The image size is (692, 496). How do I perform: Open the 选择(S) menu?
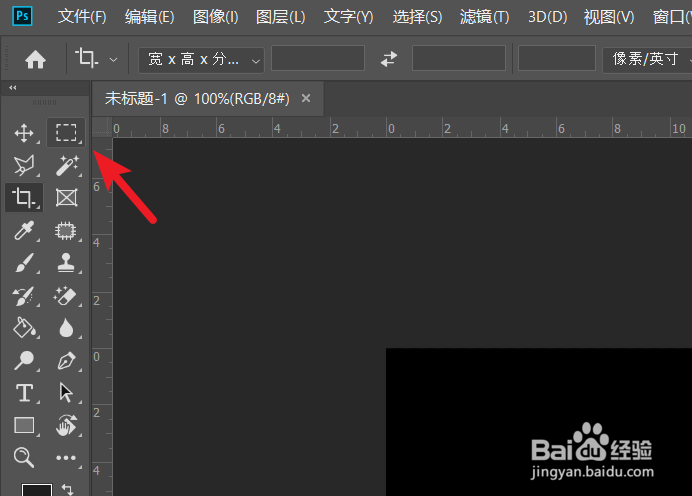pos(417,17)
